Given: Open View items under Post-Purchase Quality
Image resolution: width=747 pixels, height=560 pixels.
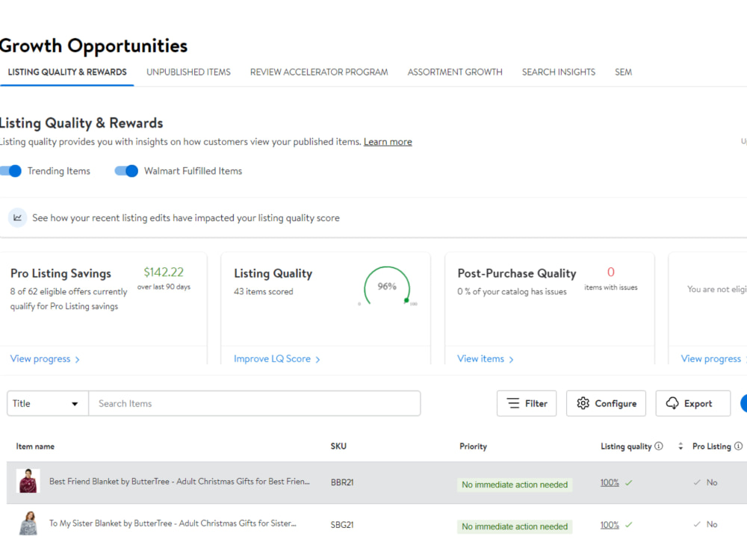Looking at the screenshot, I should [x=486, y=359].
